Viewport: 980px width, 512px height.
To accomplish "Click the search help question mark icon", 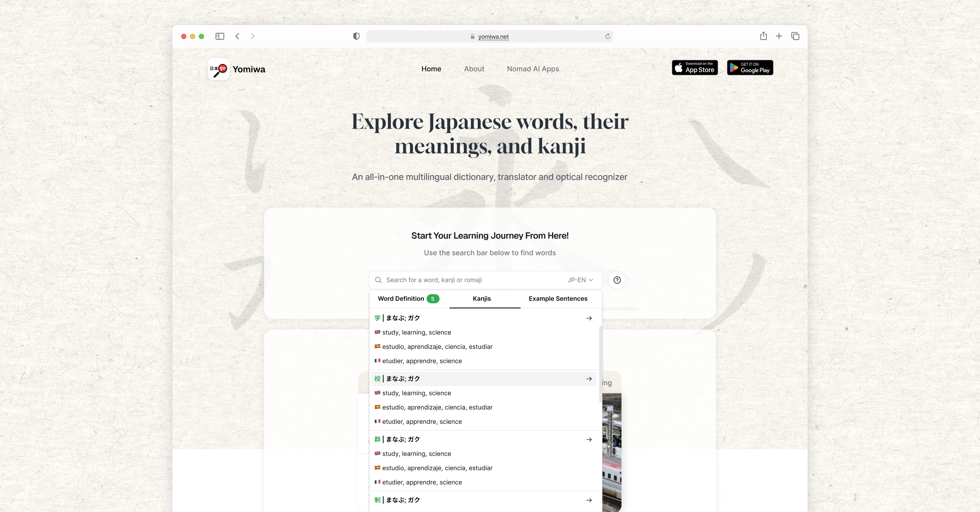I will [x=617, y=280].
